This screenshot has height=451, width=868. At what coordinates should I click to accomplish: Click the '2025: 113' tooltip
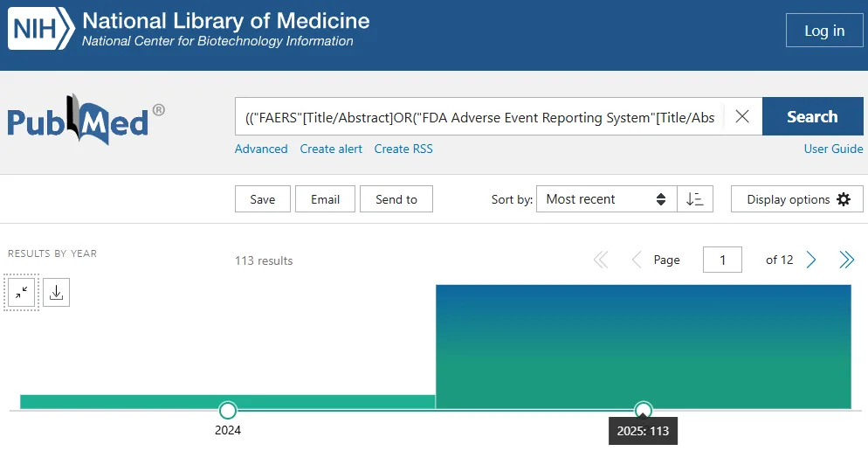tap(643, 431)
